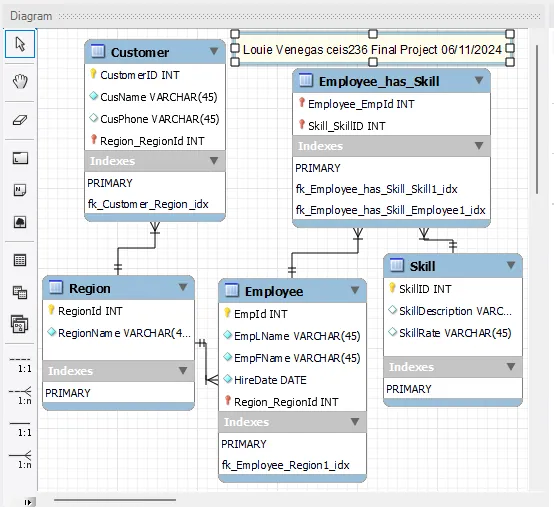This screenshot has width=554, height=507.
Task: Select the place new table tool
Action: [20, 260]
